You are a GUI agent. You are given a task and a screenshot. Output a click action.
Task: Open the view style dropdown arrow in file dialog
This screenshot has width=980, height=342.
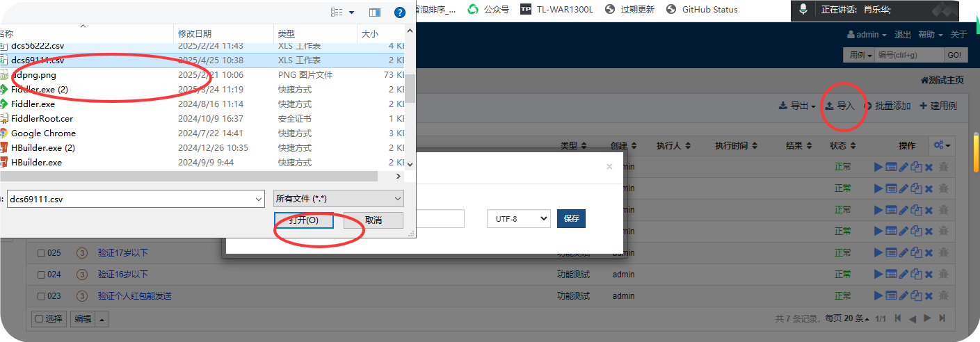click(351, 13)
